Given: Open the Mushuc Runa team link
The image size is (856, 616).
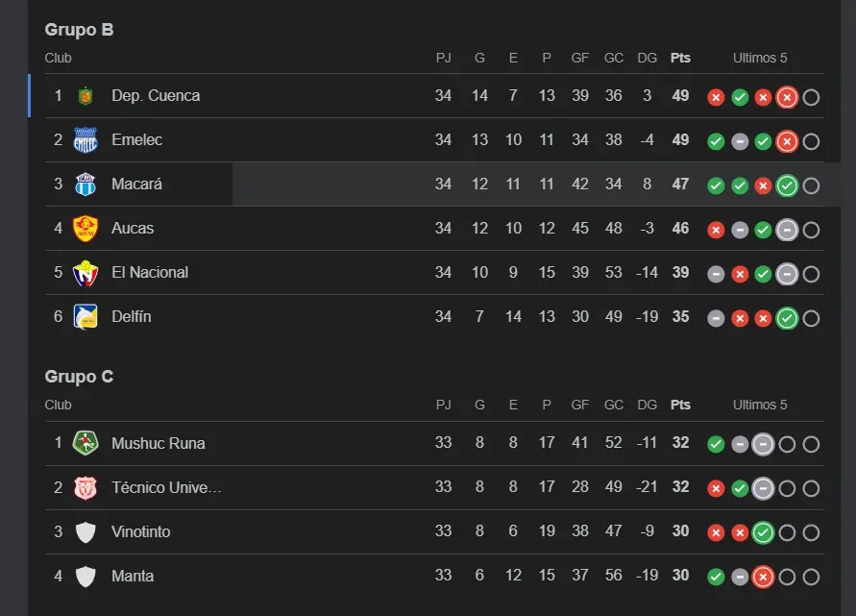Looking at the screenshot, I should 158,444.
